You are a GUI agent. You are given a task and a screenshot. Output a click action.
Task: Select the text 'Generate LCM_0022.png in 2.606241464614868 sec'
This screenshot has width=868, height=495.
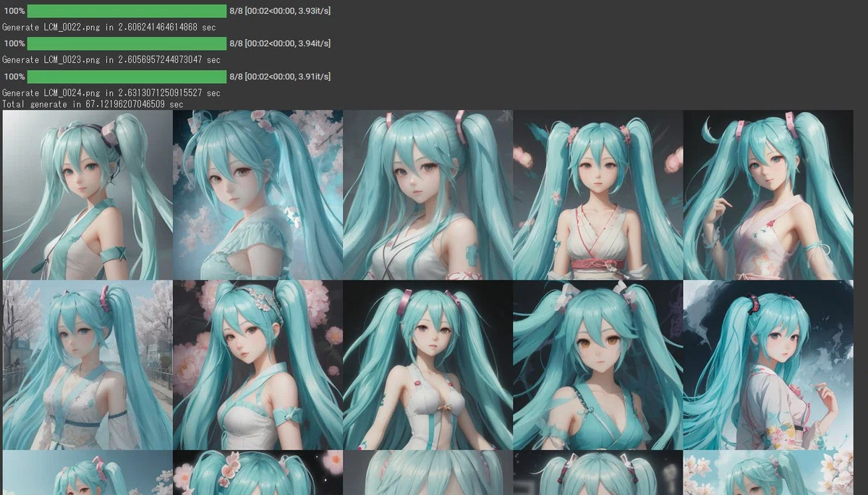pyautogui.click(x=109, y=27)
